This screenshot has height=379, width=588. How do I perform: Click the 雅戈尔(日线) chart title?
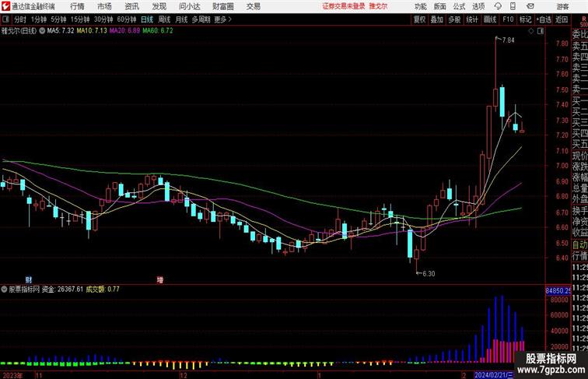pyautogui.click(x=19, y=31)
